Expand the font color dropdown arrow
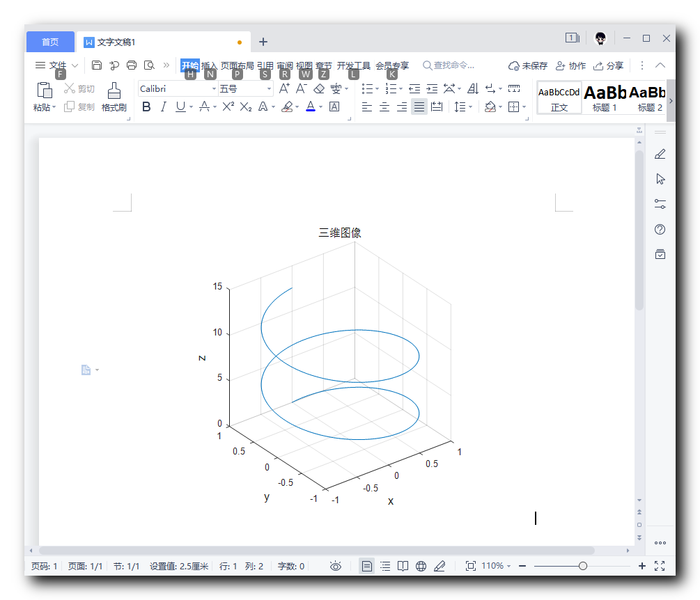This screenshot has height=600, width=700. tap(320, 106)
